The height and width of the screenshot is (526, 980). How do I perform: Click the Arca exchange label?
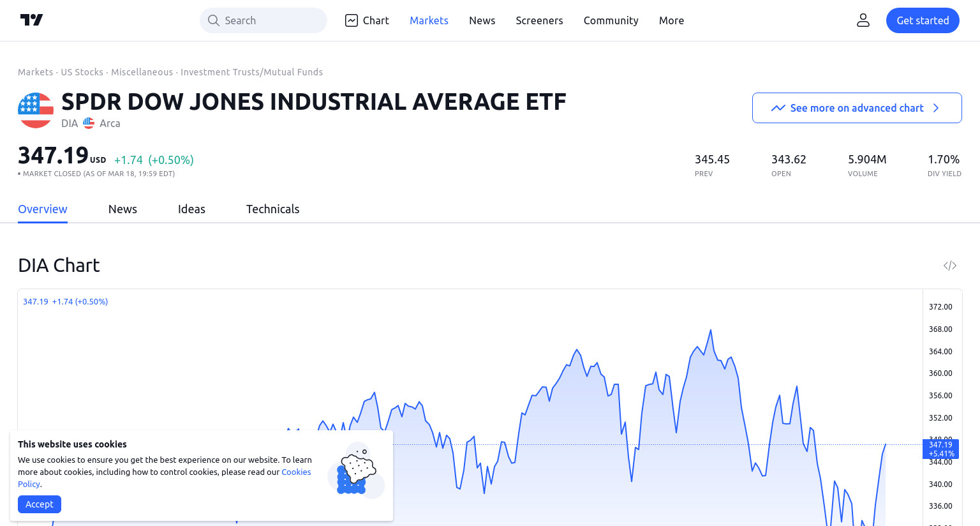(x=110, y=123)
